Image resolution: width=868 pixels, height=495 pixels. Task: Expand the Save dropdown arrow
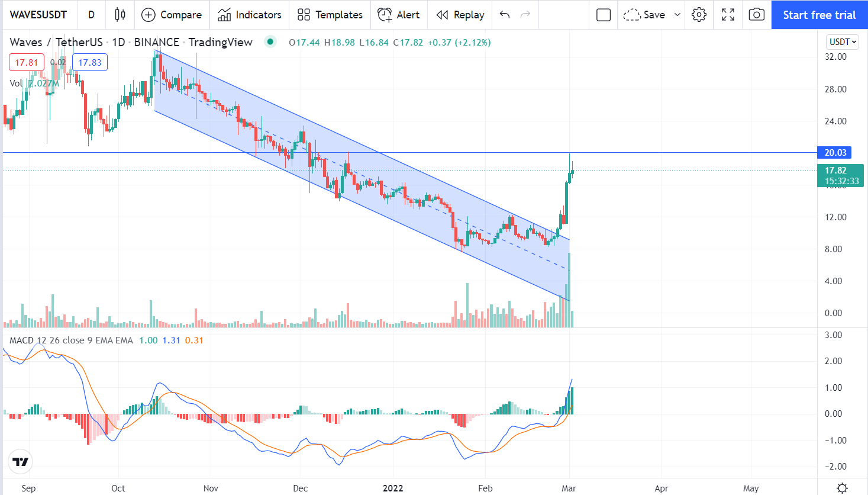677,15
